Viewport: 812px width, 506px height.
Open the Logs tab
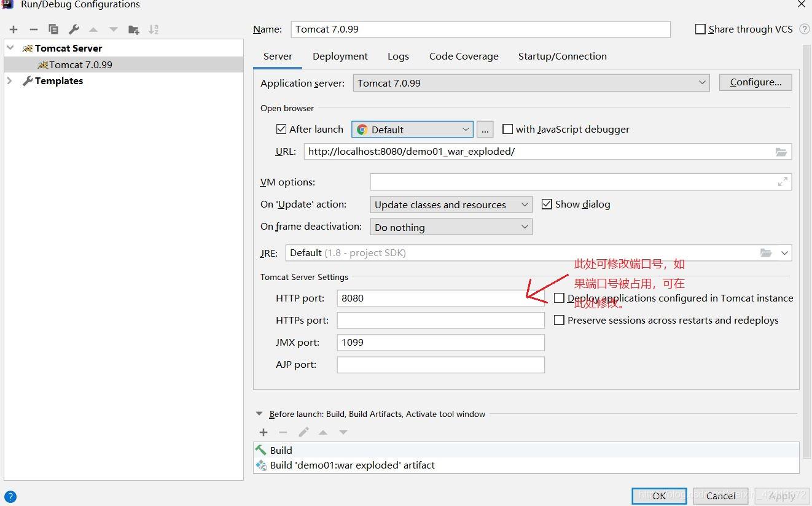[398, 56]
